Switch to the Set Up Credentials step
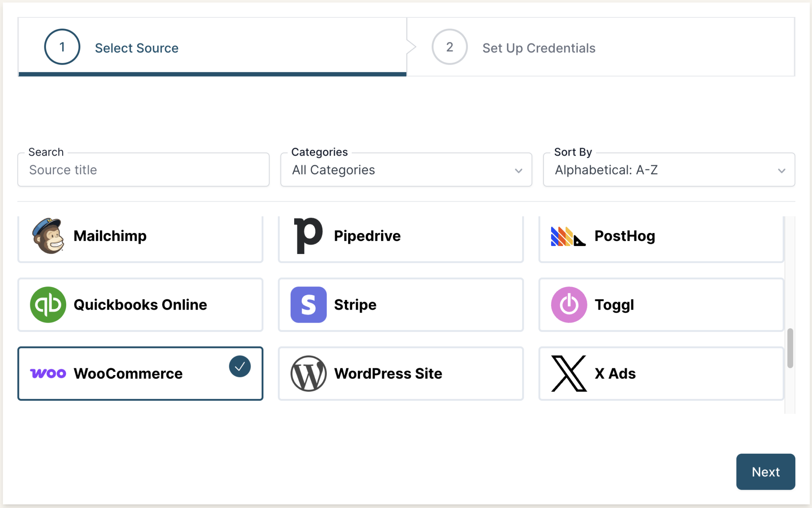 coord(538,48)
